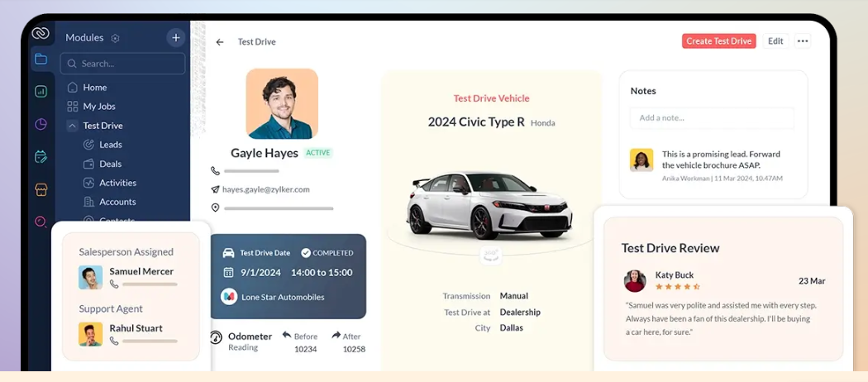The image size is (868, 382).
Task: Click the hayes.gayle@zylker.com email link
Action: coord(265,189)
